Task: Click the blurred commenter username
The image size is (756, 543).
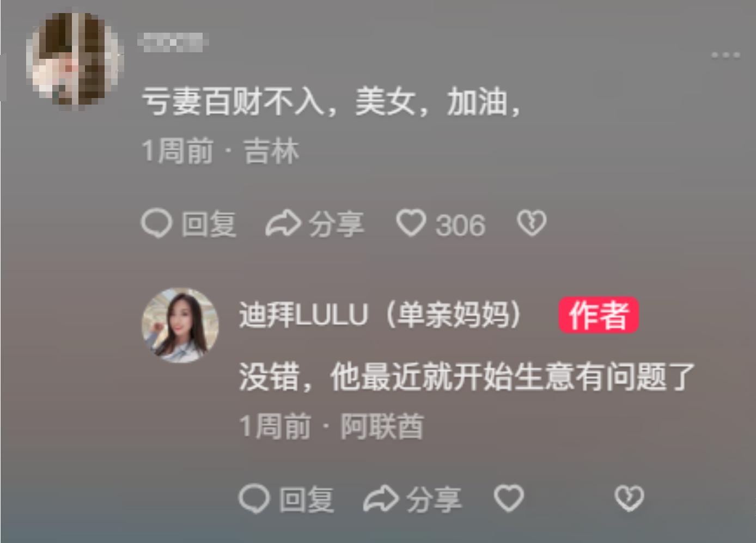Action: pos(172,42)
